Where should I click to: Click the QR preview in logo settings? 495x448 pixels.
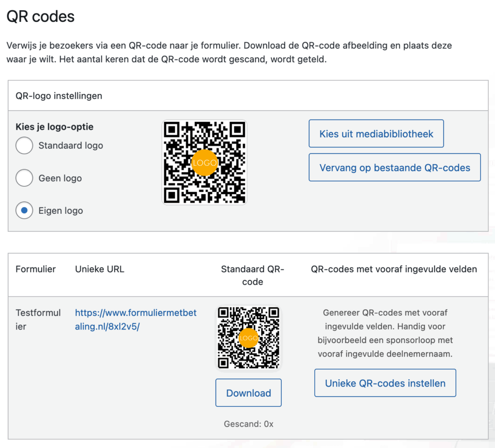point(204,163)
